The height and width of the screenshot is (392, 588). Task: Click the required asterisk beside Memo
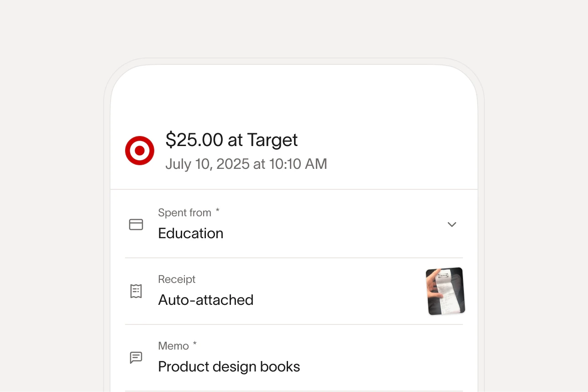pos(194,344)
